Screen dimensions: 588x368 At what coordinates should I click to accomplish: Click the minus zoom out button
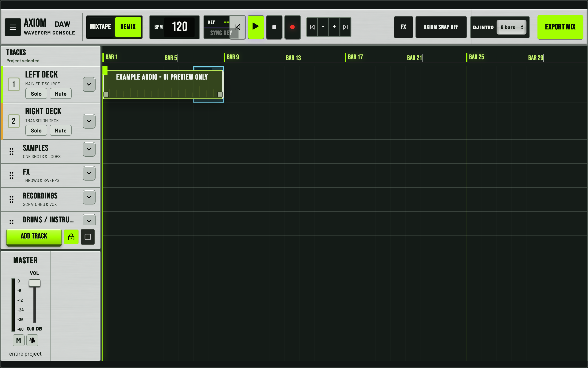pyautogui.click(x=323, y=27)
